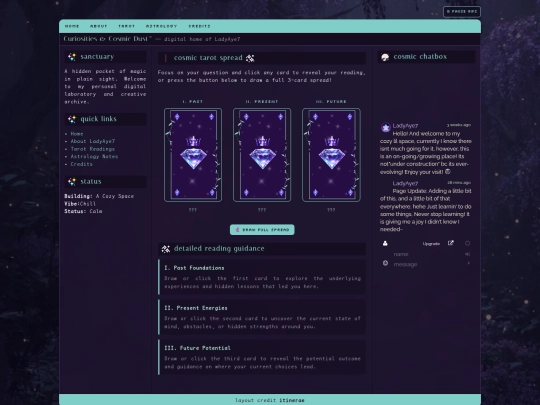The height and width of the screenshot is (405, 540).
Task: Click the ??? label under the Present card
Action: (262, 210)
